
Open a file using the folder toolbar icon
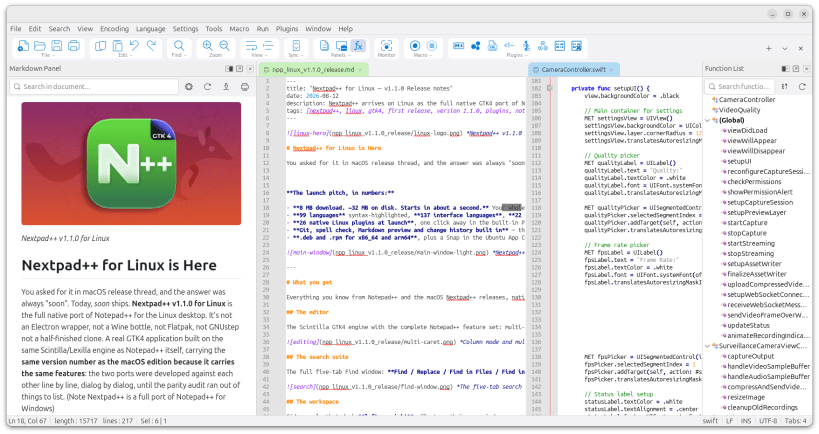point(40,46)
